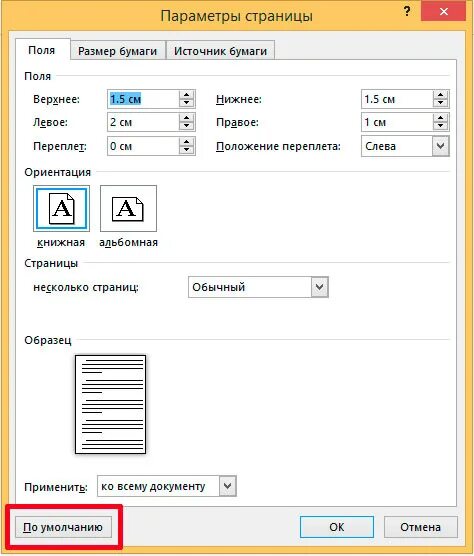Decrease the Переплет value with down arrow
Viewport: 474px width, 556px height.
click(186, 150)
